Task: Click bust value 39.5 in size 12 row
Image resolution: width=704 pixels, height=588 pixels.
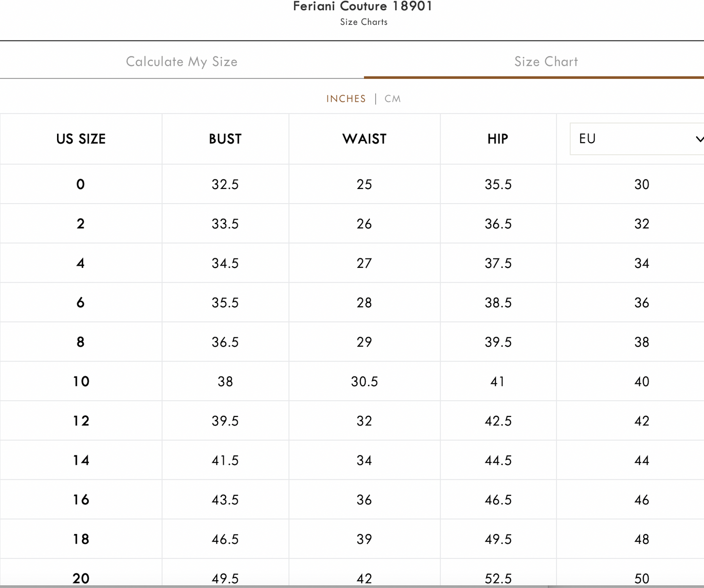Action: 225,421
